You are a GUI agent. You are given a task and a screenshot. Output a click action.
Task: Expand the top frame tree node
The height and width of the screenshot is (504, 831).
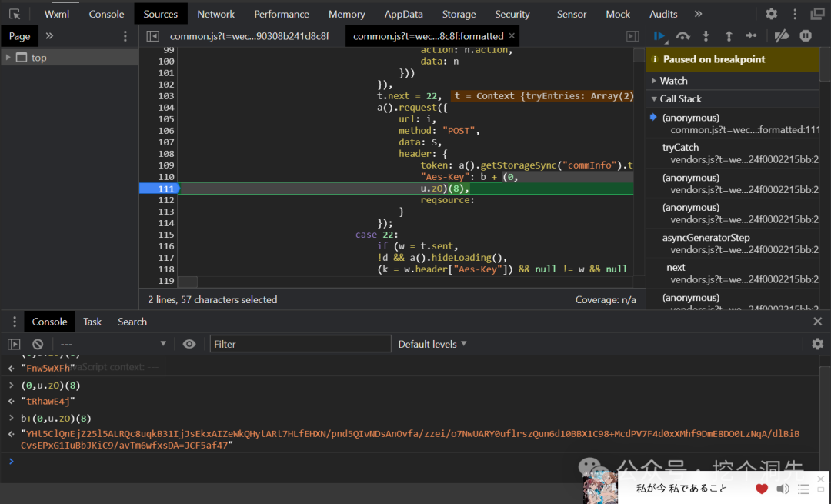pos(8,58)
